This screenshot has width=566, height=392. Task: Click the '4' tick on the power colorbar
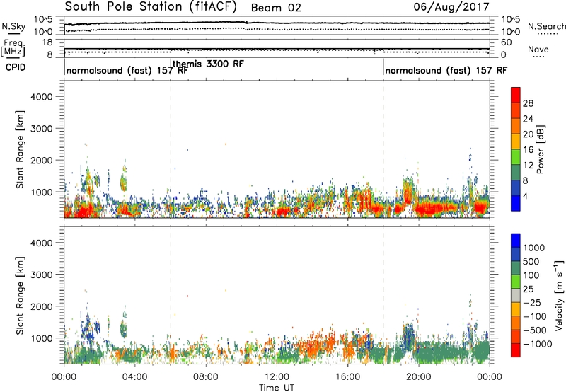point(526,196)
